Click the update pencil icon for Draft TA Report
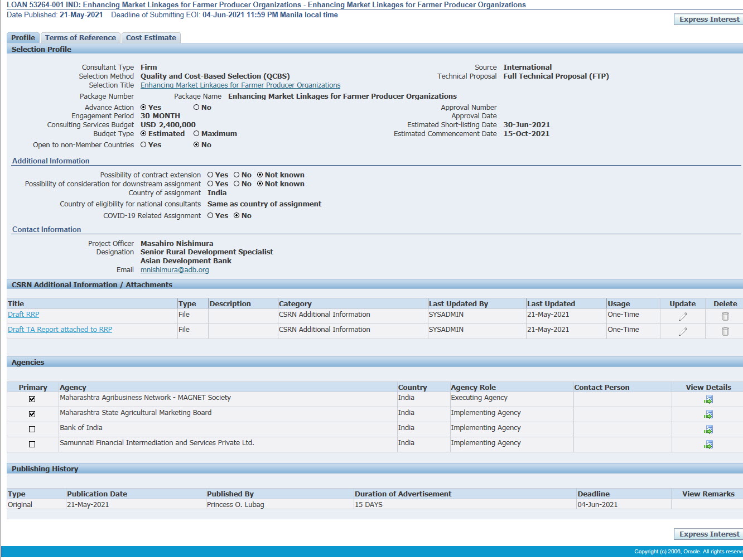The height and width of the screenshot is (560, 743). coord(683,331)
